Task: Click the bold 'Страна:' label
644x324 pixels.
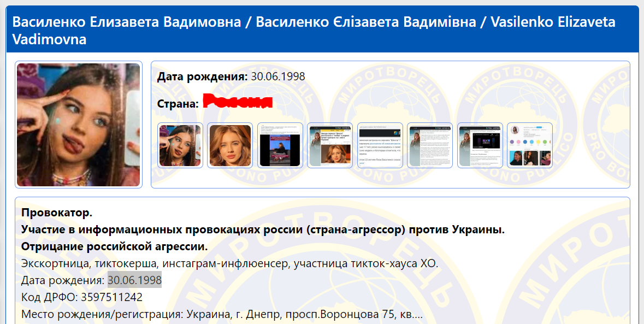Action: pos(178,103)
